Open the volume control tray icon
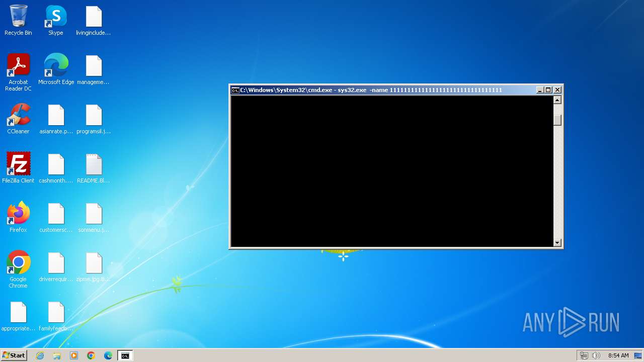The image size is (644, 362). (x=596, y=355)
